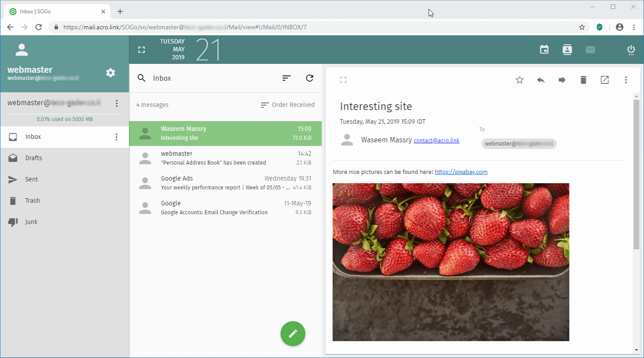
Task: Reply to the message with arrow icon
Action: (541, 80)
